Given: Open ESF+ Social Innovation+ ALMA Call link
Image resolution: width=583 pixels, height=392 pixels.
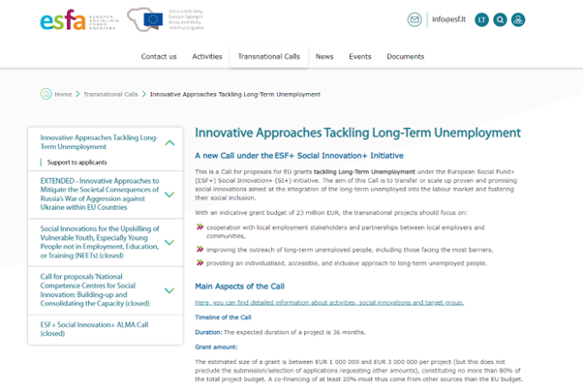Looking at the screenshot, I should point(94,329).
